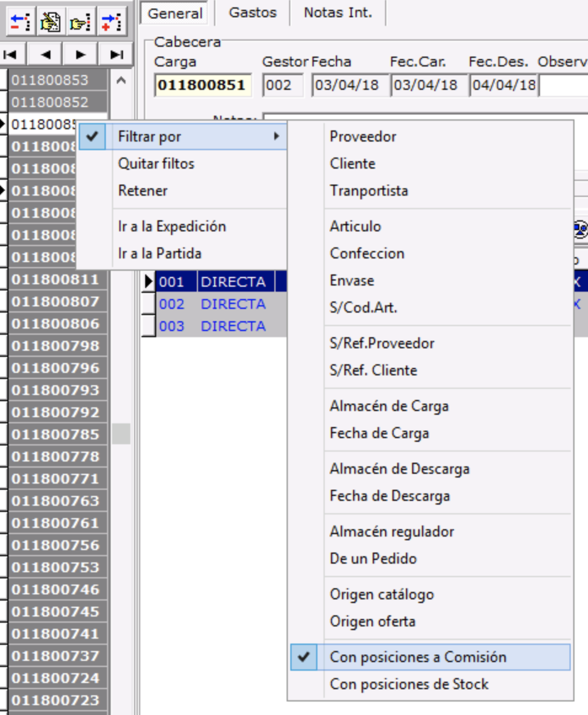Click the pointing hand select-record toolbar icon
The height and width of the screenshot is (715, 588).
(81, 22)
